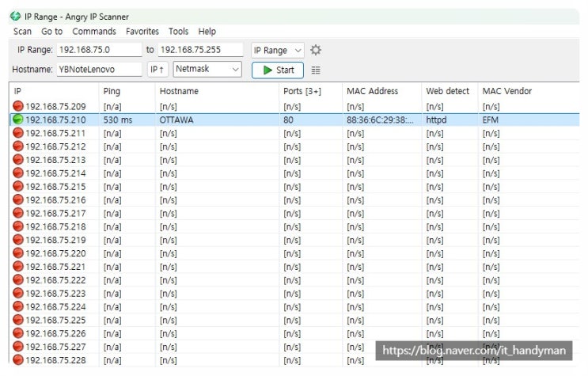Open the Preferences gear icon
This screenshot has height=376, width=588.
(316, 50)
